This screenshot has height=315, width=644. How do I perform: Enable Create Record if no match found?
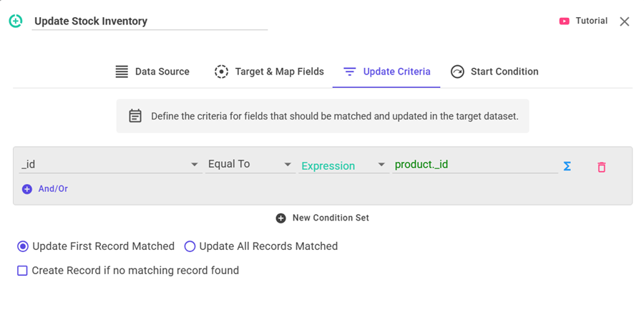point(22,271)
